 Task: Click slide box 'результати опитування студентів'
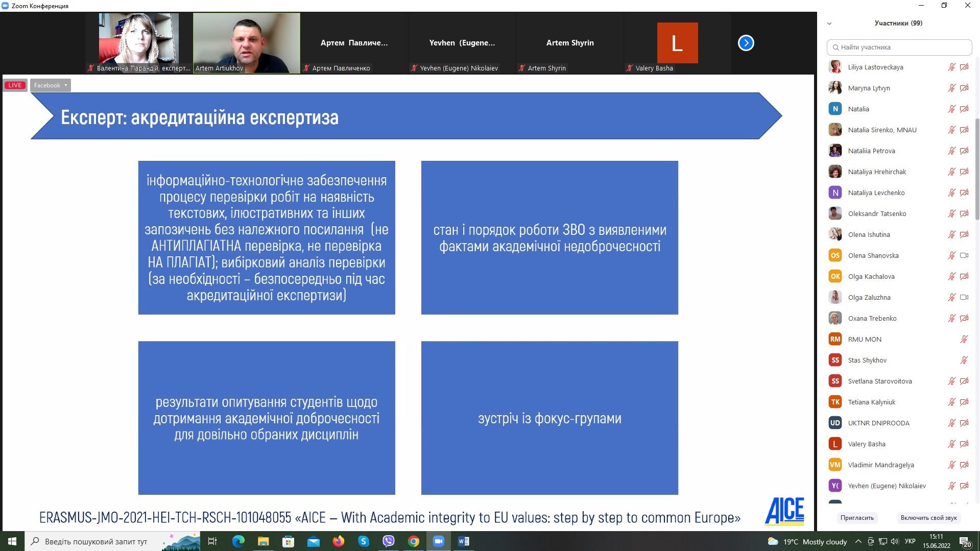(267, 418)
